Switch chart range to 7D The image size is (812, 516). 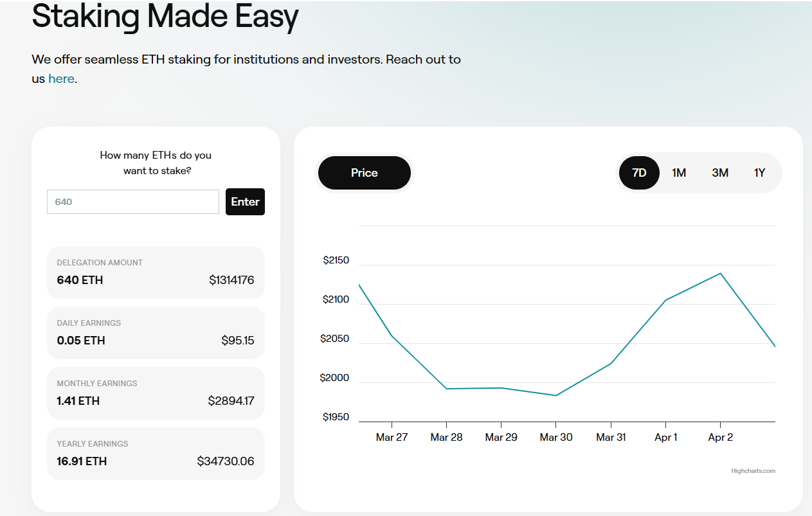coord(638,173)
